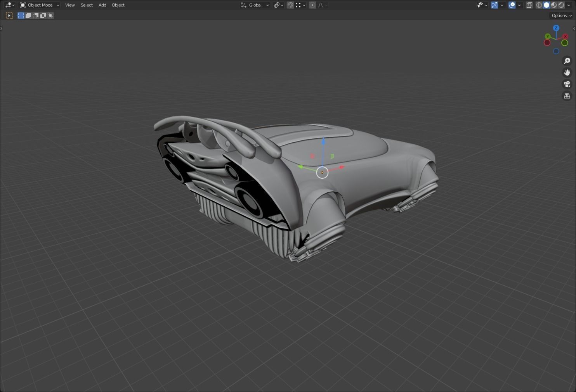Click the blue Z-axis move gizmo arrow
576x392 pixels.
[x=323, y=141]
